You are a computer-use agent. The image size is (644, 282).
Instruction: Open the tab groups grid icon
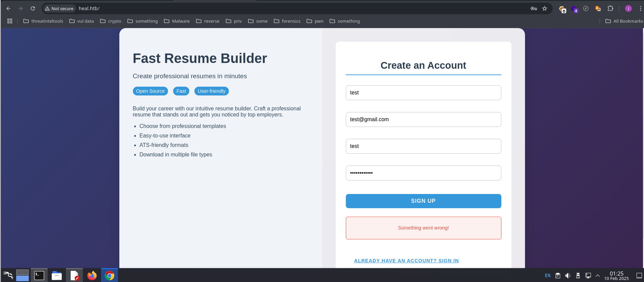coord(10,21)
